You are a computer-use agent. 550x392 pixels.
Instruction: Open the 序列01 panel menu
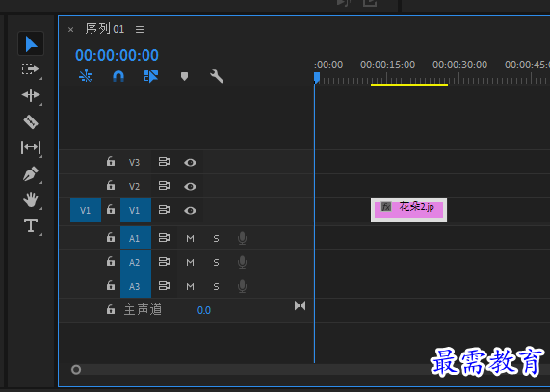click(140, 30)
